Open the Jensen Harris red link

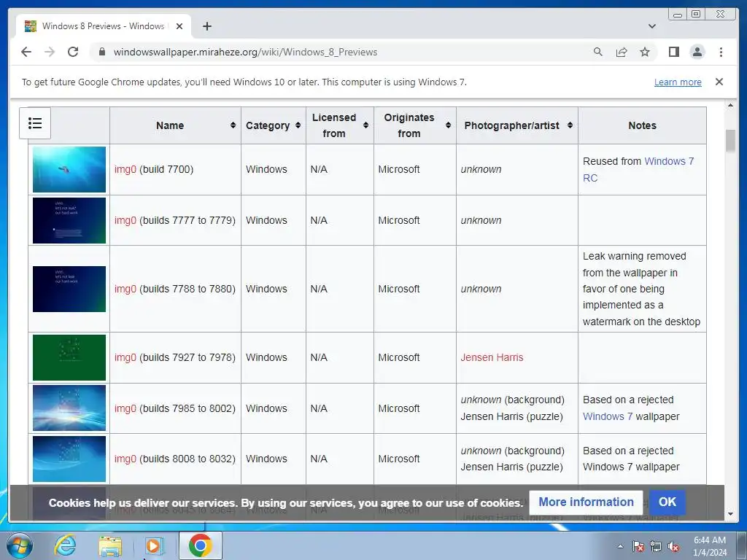tap(492, 357)
